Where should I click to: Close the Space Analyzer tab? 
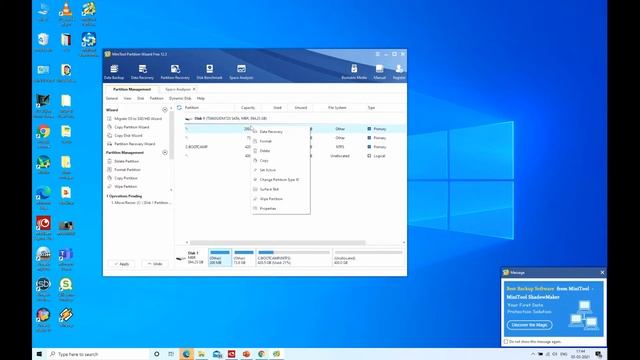[194, 89]
